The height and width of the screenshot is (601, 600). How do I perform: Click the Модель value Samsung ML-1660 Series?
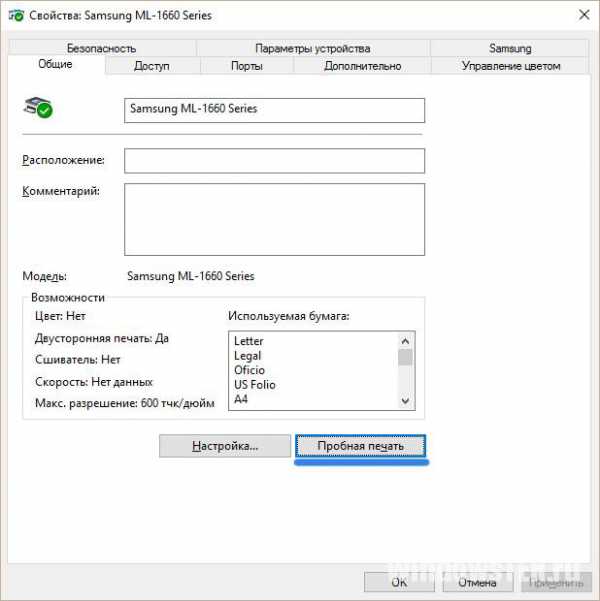191,276
